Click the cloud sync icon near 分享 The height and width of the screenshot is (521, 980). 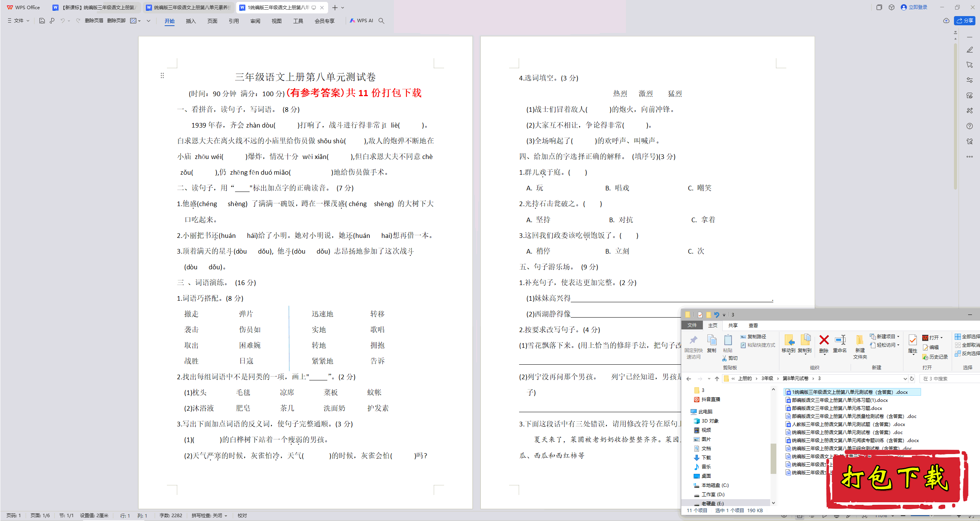(946, 21)
